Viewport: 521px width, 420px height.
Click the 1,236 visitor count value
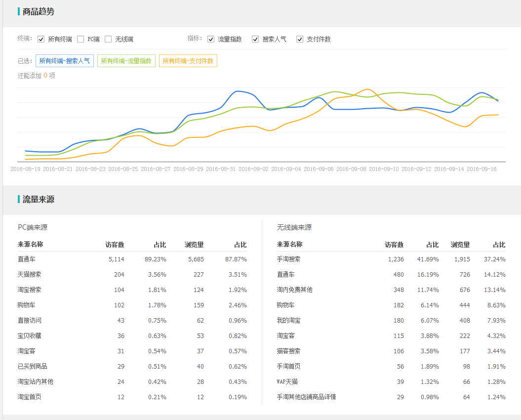point(396,259)
